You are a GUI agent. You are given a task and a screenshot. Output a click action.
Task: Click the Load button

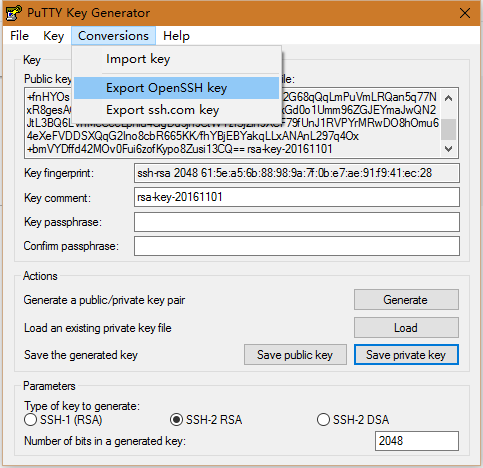tap(406, 328)
